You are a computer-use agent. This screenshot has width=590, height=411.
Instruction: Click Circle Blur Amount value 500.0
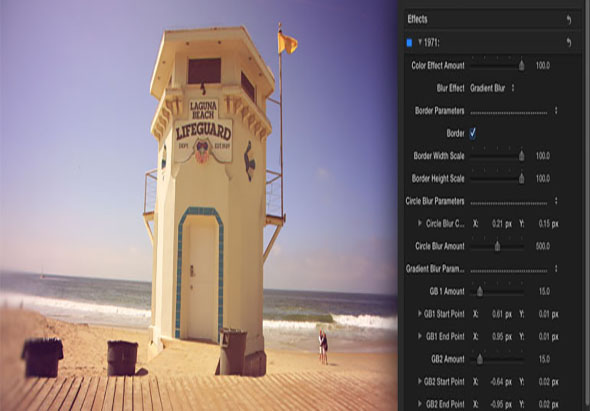point(543,246)
